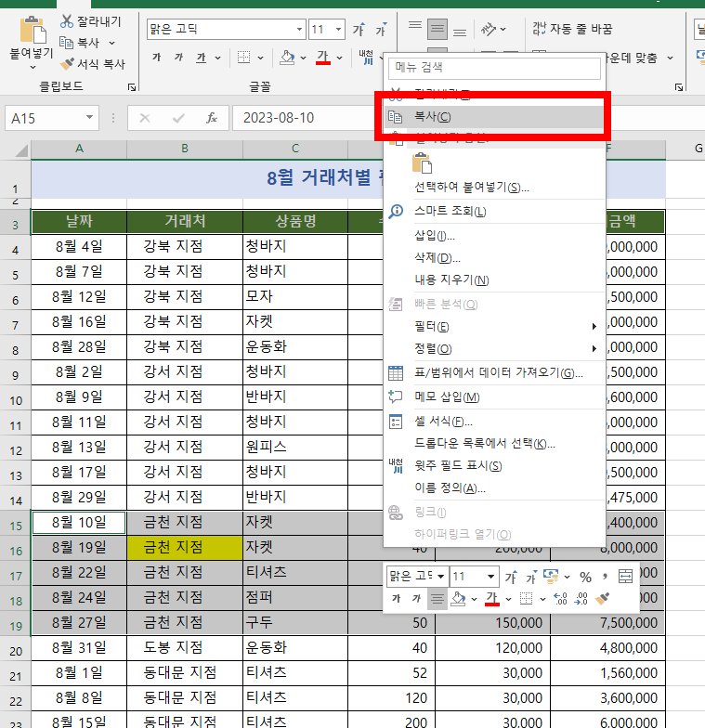Click the accounting number format icon in the mini toolbar
The width and height of the screenshot is (705, 728).
(x=551, y=577)
